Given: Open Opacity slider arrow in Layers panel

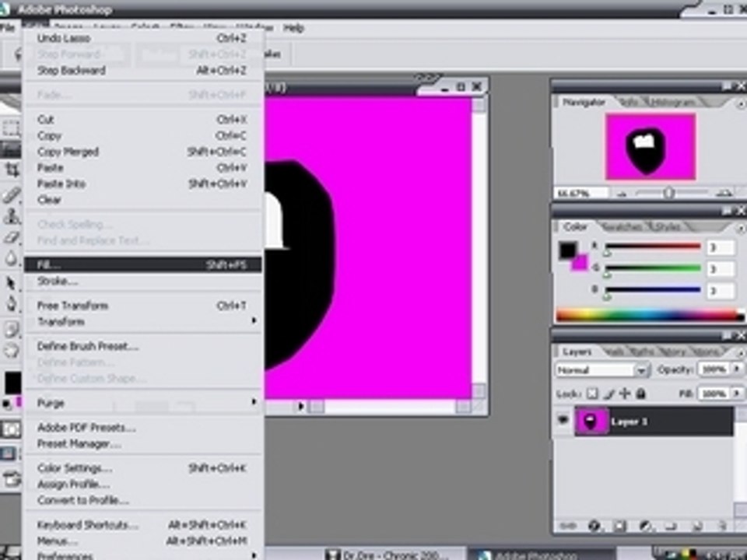Looking at the screenshot, I should (738, 369).
